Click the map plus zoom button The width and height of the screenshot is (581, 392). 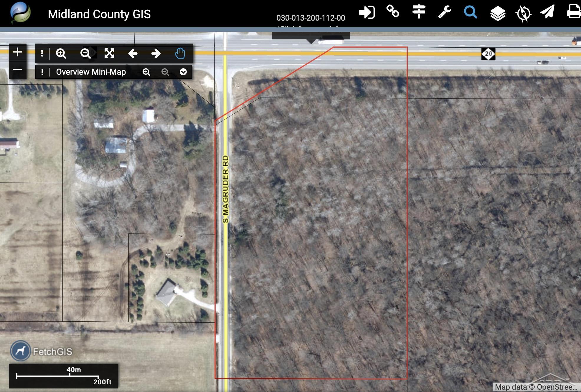point(18,52)
